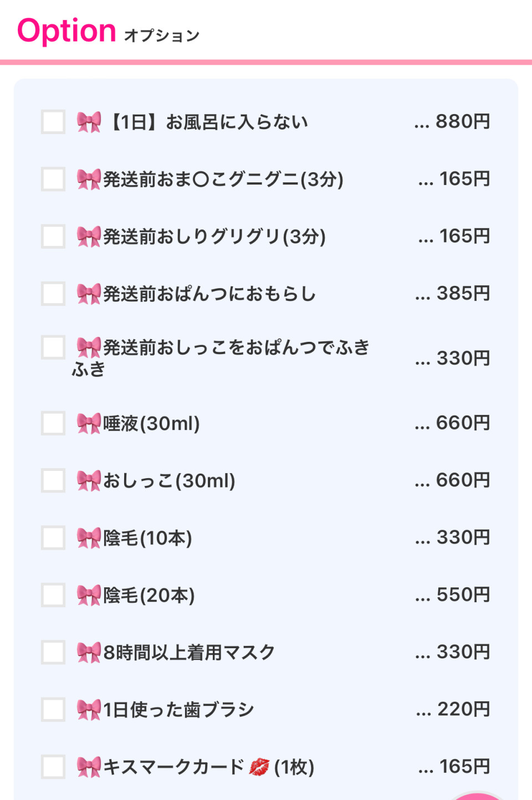Click the pink Option heading text

(x=66, y=31)
